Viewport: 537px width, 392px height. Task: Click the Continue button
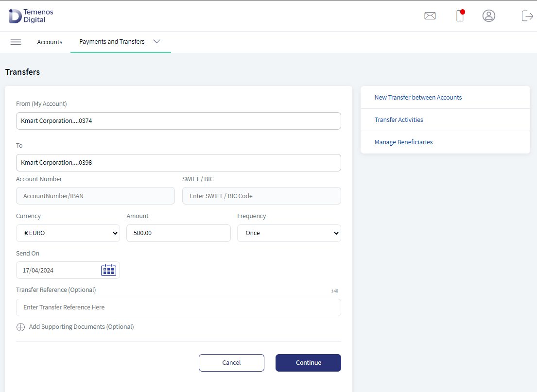click(x=308, y=362)
